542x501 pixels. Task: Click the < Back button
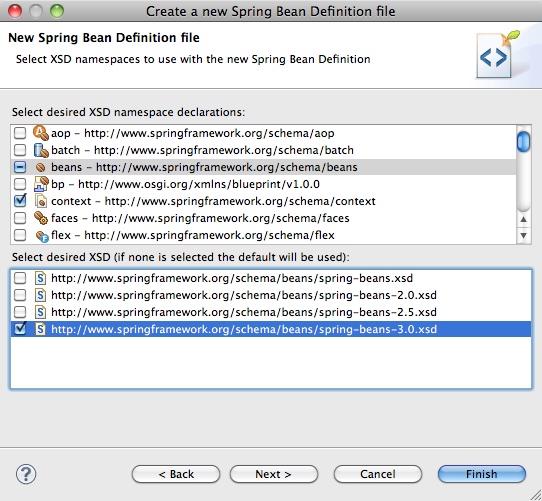coord(176,474)
